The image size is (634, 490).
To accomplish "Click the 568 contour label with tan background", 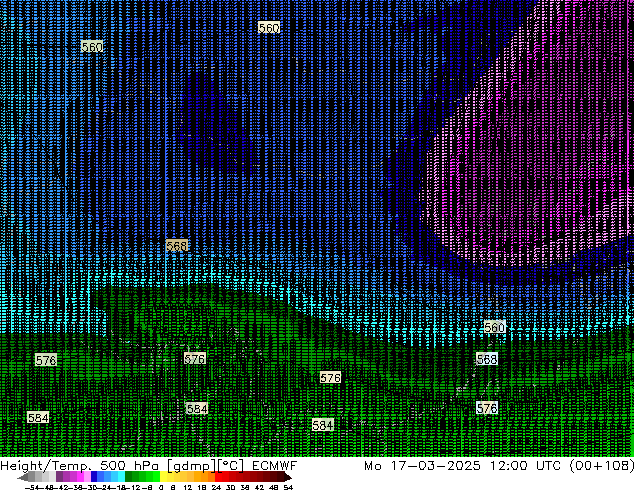I will pyautogui.click(x=177, y=245).
